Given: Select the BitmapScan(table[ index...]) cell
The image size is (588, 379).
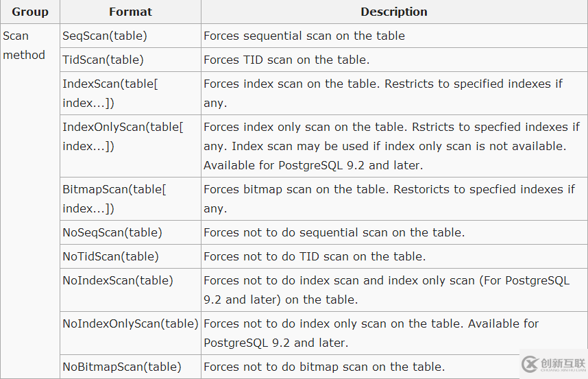Looking at the screenshot, I should pos(130,199).
